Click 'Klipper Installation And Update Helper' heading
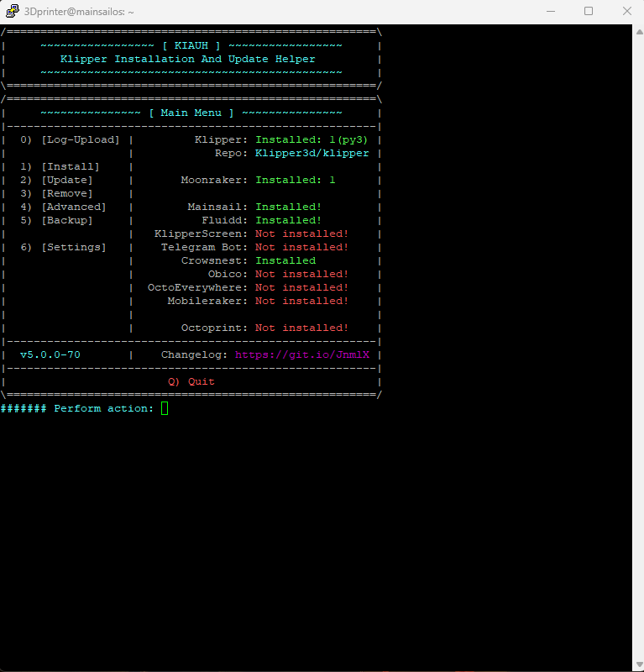This screenshot has height=672, width=644. 188,59
